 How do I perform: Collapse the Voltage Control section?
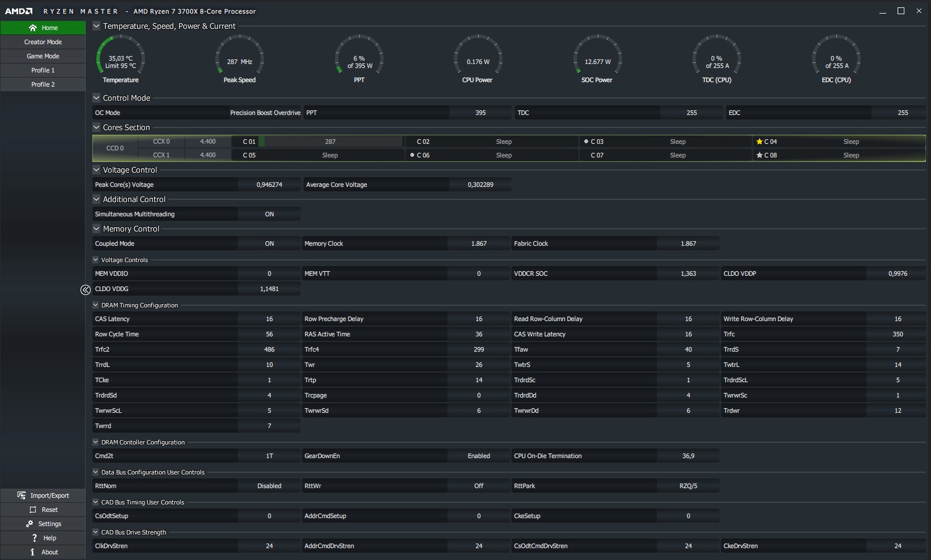[x=96, y=170]
